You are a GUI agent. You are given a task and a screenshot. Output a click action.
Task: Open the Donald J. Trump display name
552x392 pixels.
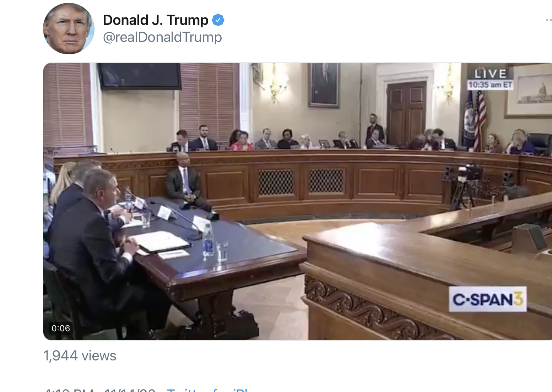[156, 20]
